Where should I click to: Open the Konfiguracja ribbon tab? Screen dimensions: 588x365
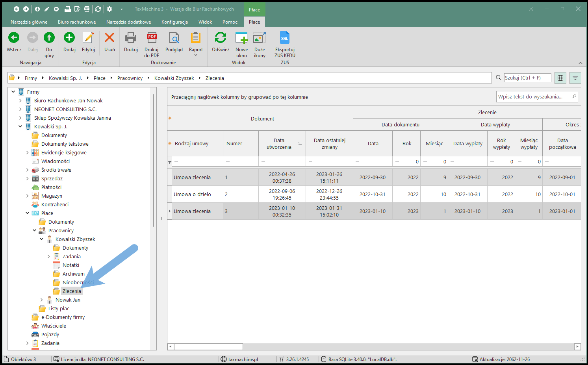(x=174, y=22)
